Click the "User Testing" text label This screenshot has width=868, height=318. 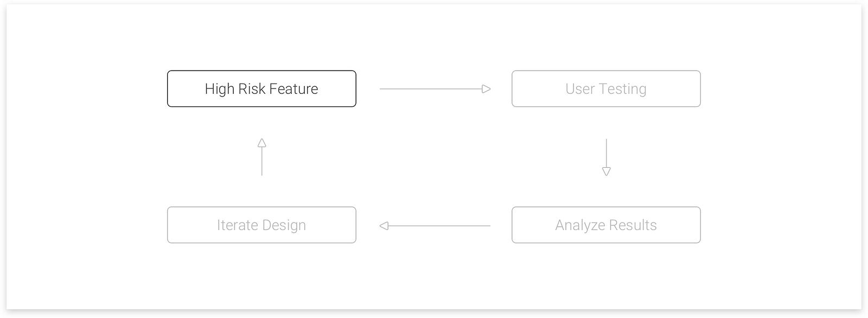point(605,88)
